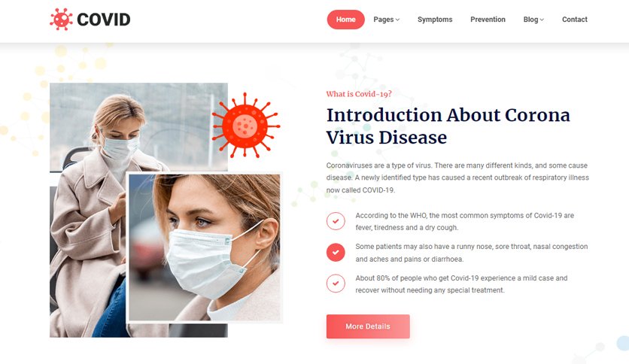Expand the Blog dropdown menu
Viewport: 629px width, 364px height.
point(533,20)
